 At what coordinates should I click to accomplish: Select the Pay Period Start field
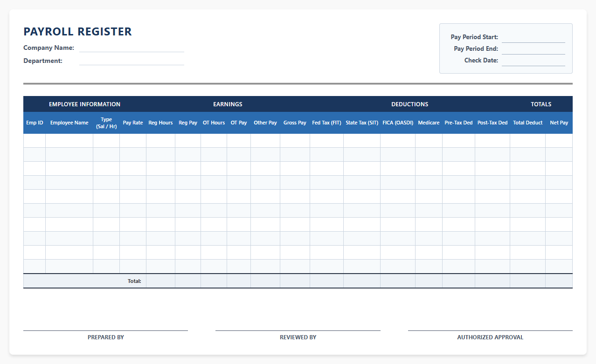click(x=533, y=37)
